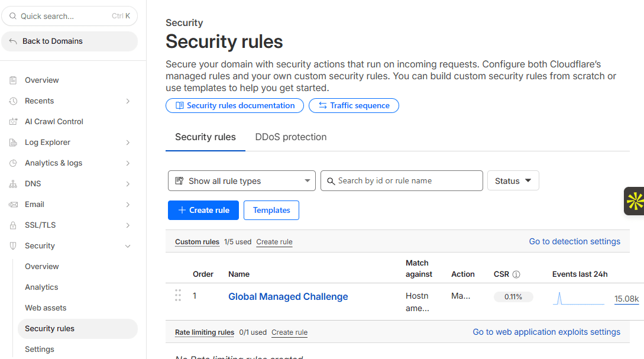This screenshot has height=359, width=644.
Task: Switch to the DDoS protection tab
Action: tap(290, 137)
